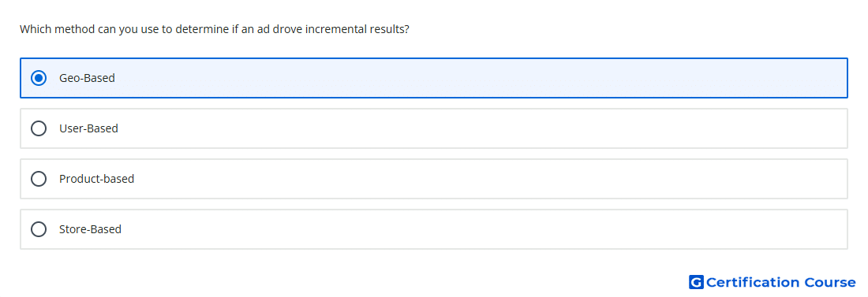Click the Geo-Based label text
The width and height of the screenshot is (868, 297).
tap(87, 78)
